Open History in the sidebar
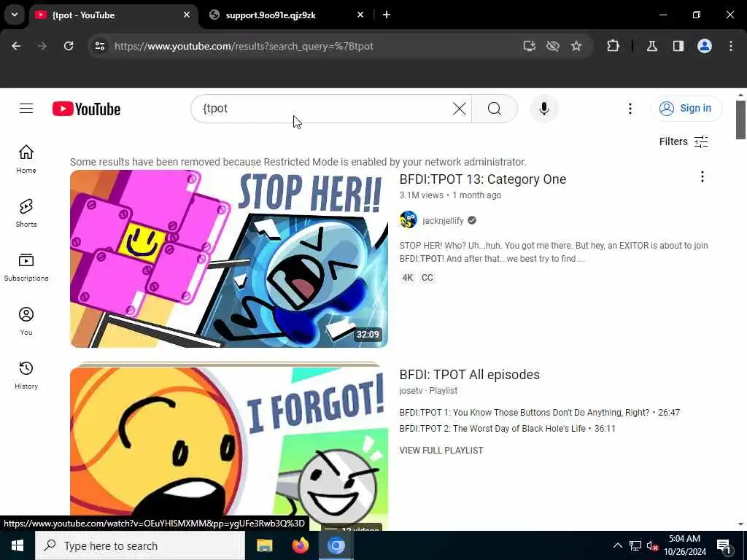 pos(26,375)
